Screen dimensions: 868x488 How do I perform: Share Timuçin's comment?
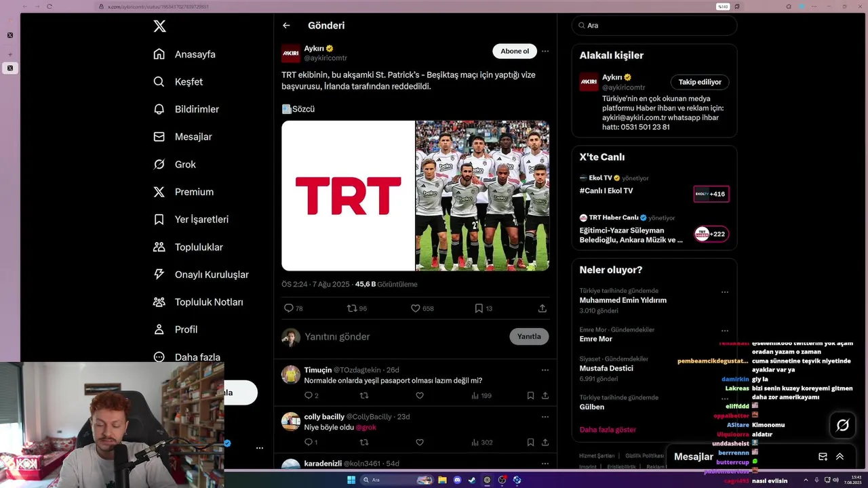[x=545, y=396]
